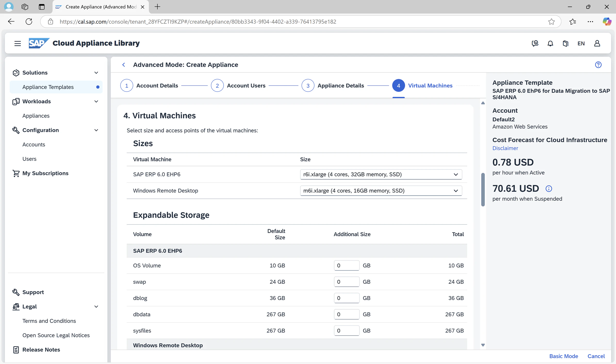The width and height of the screenshot is (616, 364).
Task: Open Accounts under Configuration
Action: coord(34,145)
